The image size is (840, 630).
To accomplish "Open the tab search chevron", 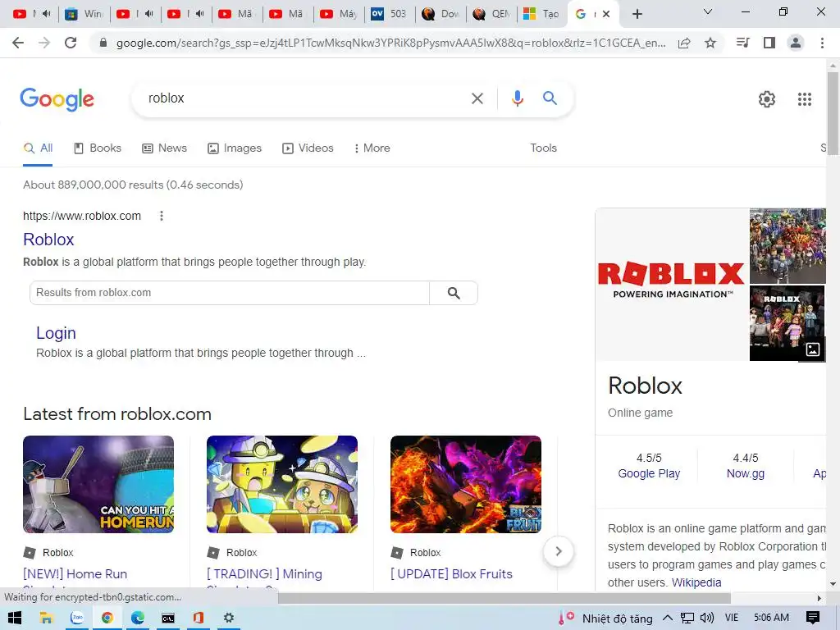I will pyautogui.click(x=708, y=11).
